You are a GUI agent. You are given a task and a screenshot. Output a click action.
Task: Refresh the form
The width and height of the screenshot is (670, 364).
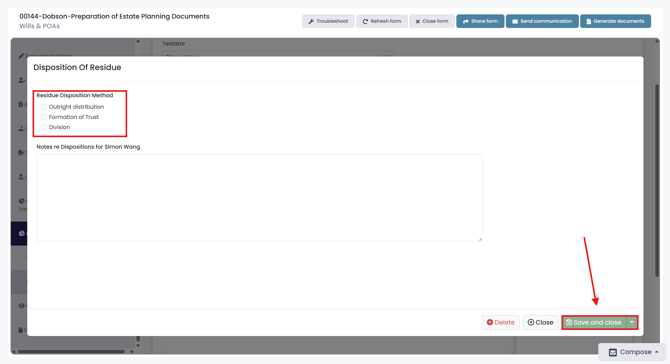click(382, 21)
